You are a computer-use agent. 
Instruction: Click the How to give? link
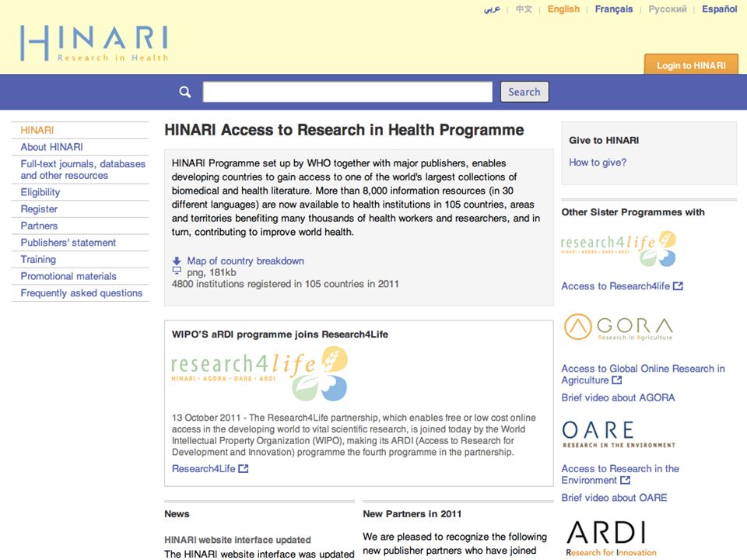598,163
